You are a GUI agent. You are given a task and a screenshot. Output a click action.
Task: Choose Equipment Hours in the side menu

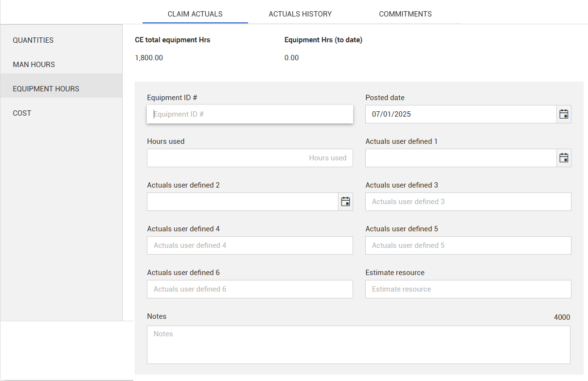(x=46, y=89)
